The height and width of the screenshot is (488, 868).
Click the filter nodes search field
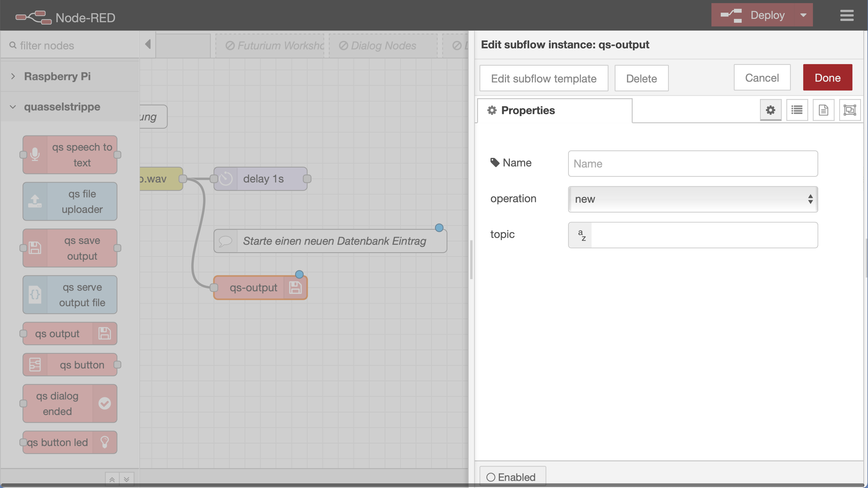click(70, 45)
